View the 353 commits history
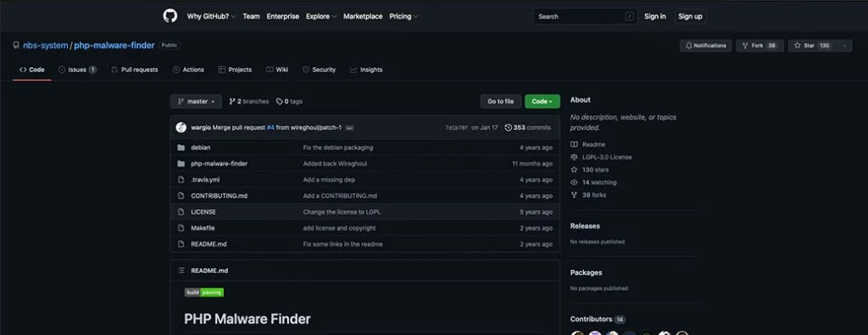This screenshot has width=868, height=335. (527, 127)
